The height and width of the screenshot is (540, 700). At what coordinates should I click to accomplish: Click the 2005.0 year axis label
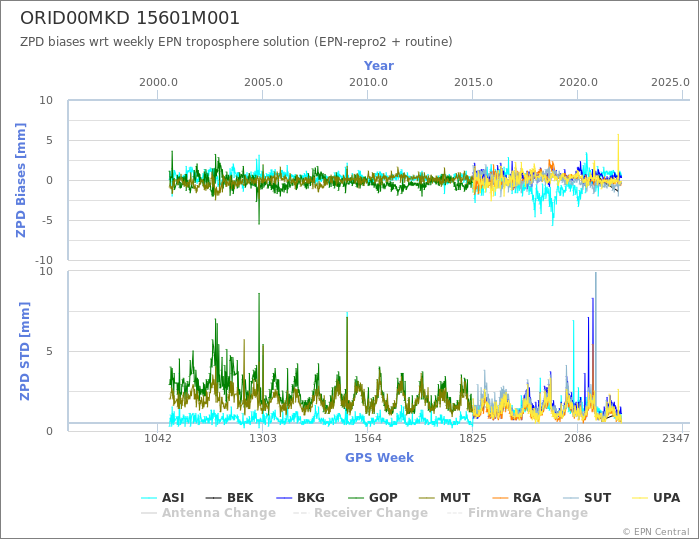[263, 83]
